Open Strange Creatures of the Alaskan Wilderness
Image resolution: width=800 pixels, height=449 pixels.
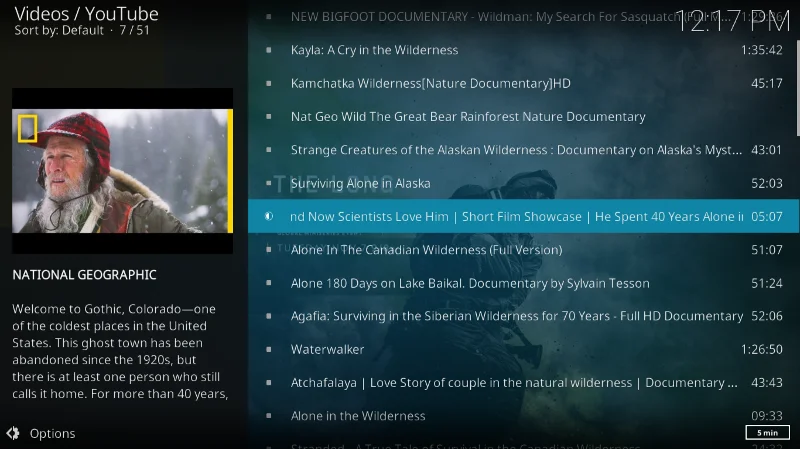523,149
